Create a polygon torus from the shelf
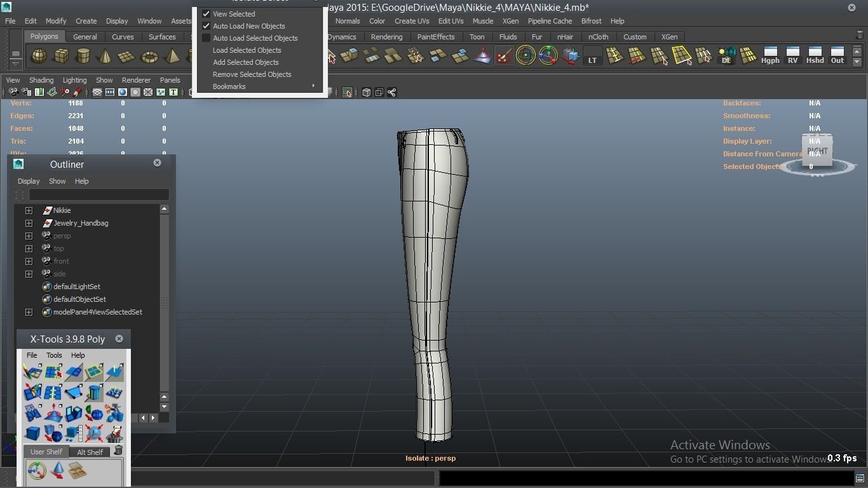This screenshot has height=488, width=868. click(x=149, y=57)
